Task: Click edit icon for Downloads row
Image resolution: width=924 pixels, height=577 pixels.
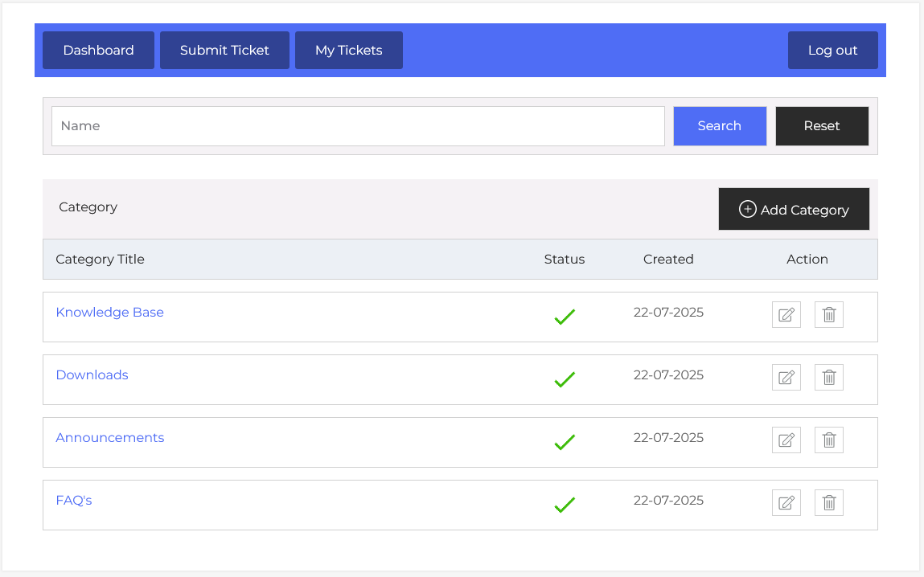Action: coord(786,378)
